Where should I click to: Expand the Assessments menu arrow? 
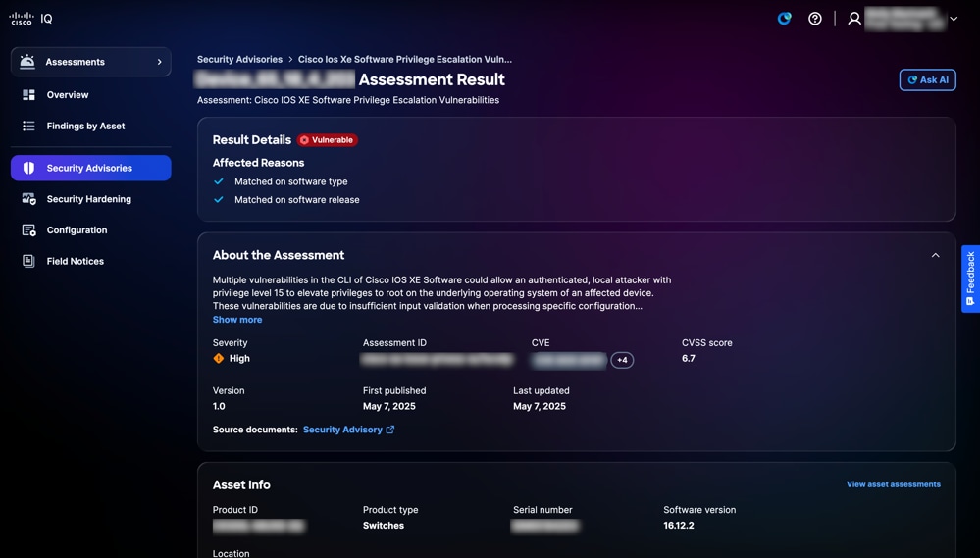pos(159,62)
